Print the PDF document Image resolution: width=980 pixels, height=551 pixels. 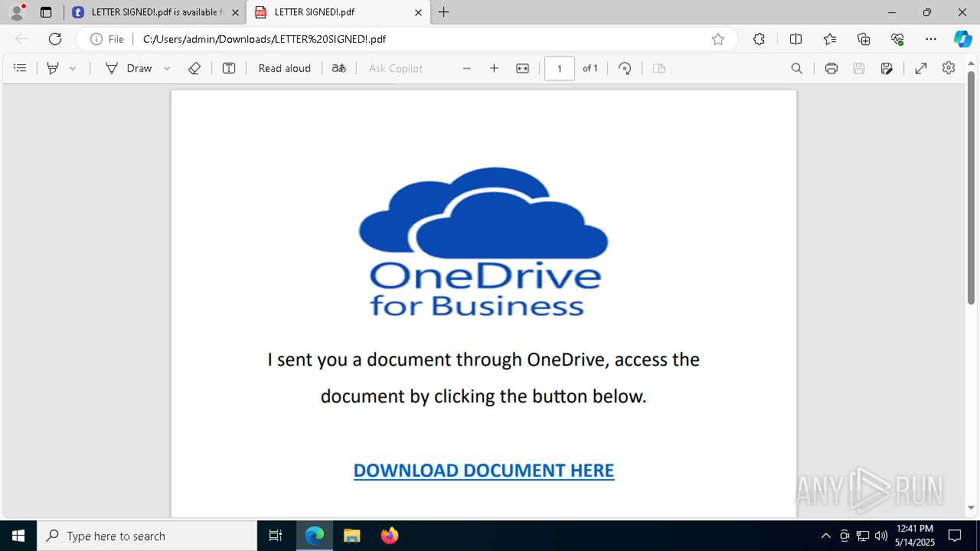tap(831, 68)
